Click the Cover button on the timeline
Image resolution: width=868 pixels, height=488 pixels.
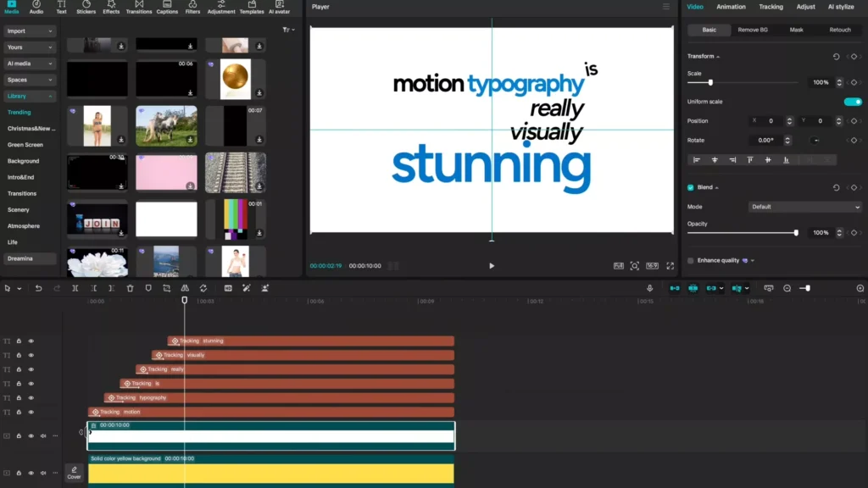coord(75,473)
